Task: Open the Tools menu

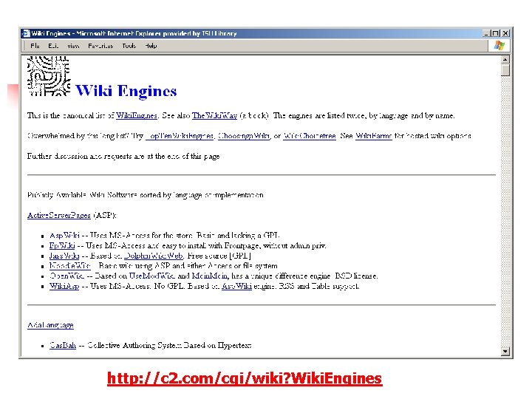Action: [129, 46]
